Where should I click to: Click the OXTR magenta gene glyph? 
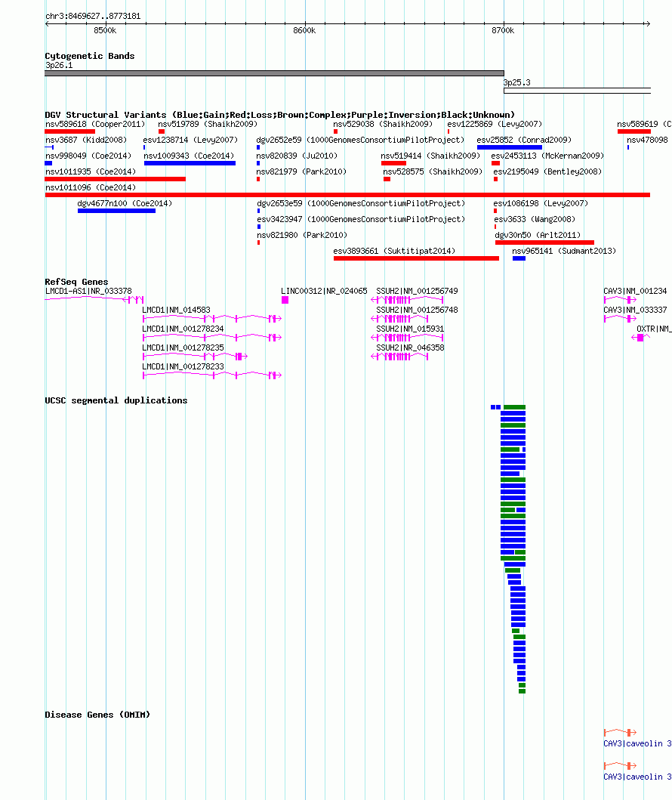640,337
